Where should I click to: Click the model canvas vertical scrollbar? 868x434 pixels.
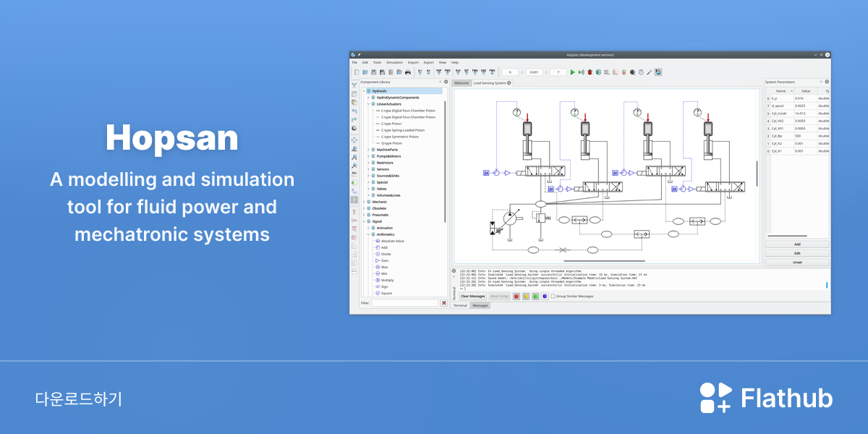click(757, 174)
